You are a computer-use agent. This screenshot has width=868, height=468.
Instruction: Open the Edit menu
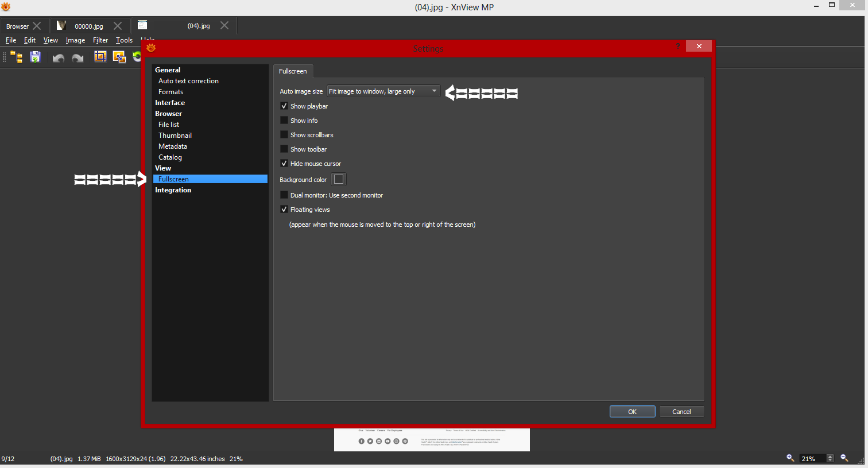point(30,40)
